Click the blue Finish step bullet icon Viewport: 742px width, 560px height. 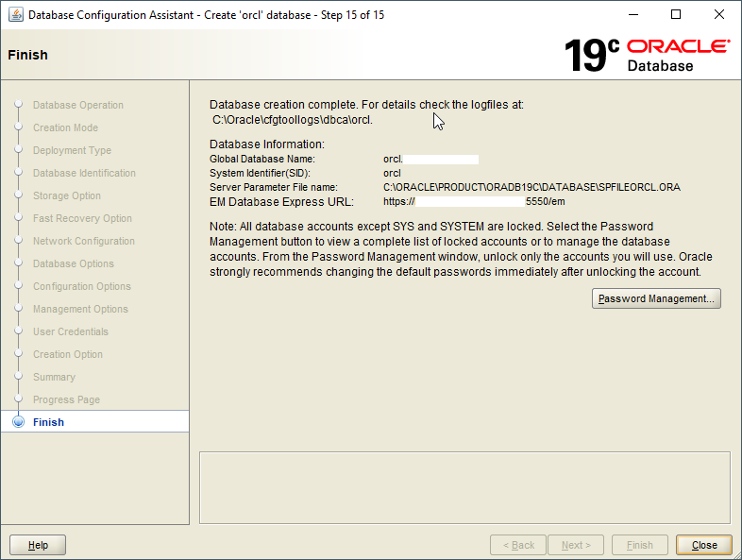(x=19, y=422)
